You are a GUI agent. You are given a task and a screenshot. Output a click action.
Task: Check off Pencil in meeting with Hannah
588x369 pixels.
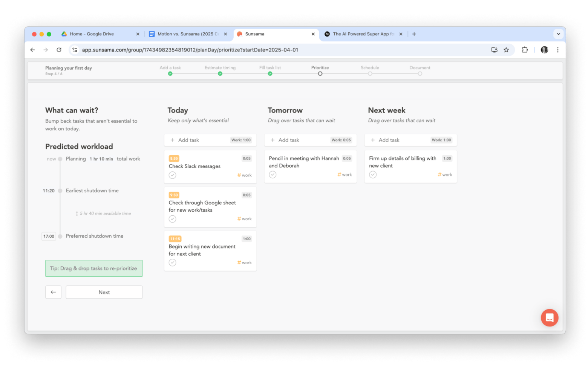click(273, 175)
